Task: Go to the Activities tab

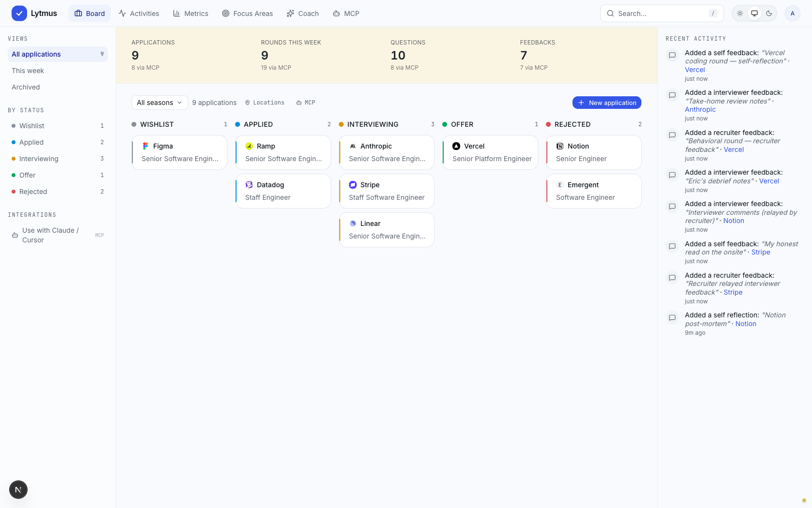Action: click(x=139, y=14)
